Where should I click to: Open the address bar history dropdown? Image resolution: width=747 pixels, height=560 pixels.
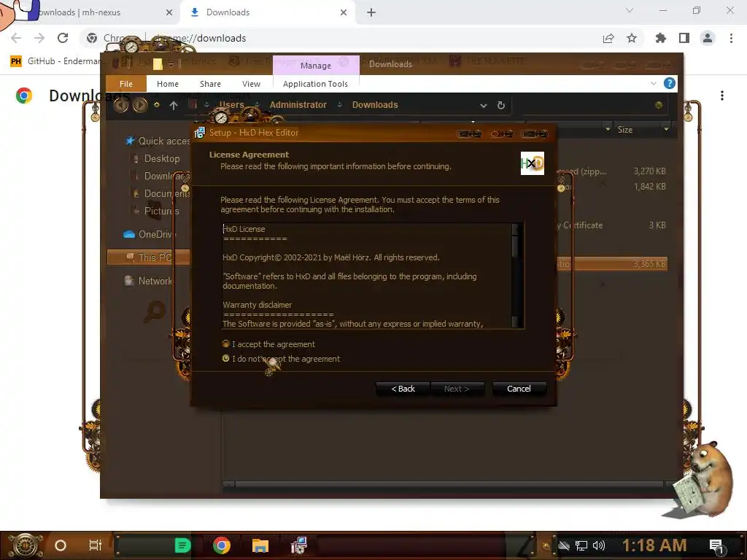(483, 105)
